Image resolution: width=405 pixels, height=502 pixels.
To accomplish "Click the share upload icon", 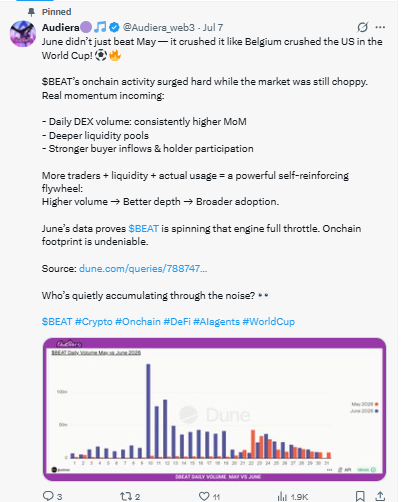I will point(380,496).
